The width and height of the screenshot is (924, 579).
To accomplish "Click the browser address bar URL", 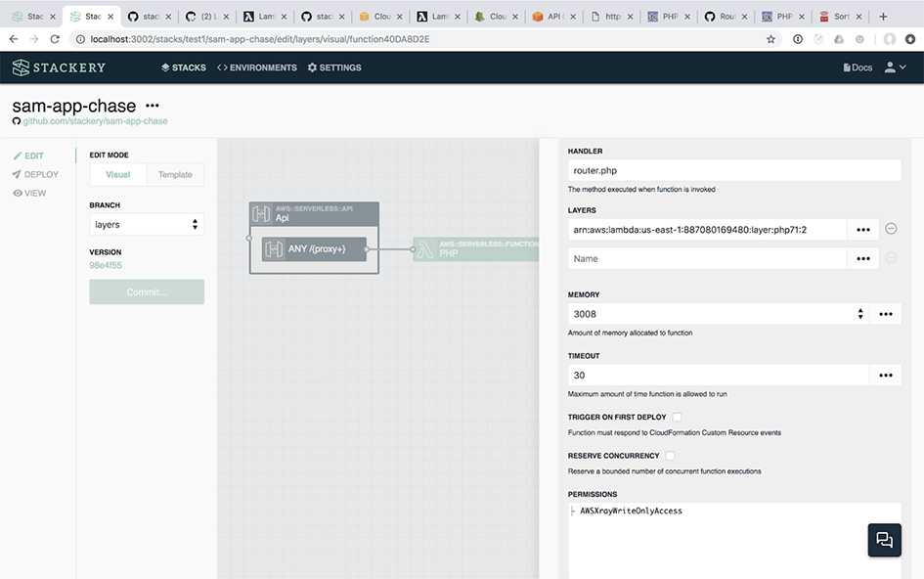I will click(260, 39).
